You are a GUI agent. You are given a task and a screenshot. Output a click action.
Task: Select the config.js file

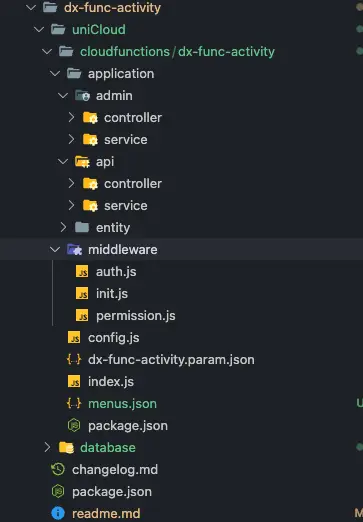pos(114,338)
